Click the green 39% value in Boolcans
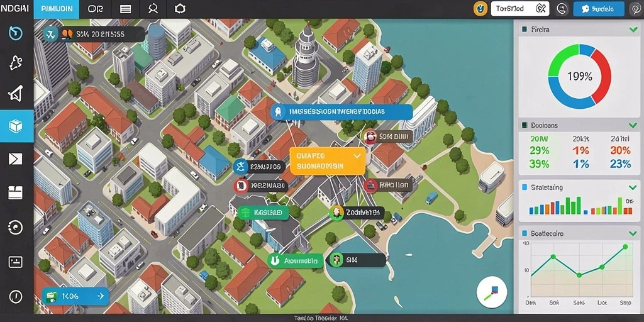644x322 pixels. [539, 164]
